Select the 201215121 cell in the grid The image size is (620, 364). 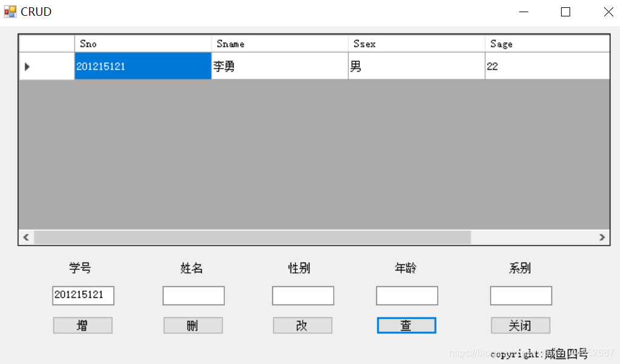[x=143, y=66]
